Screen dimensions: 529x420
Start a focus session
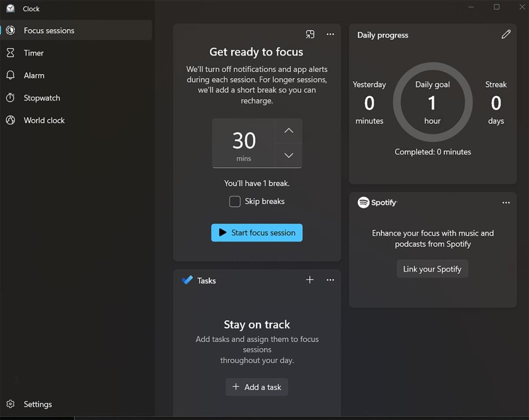[257, 232]
